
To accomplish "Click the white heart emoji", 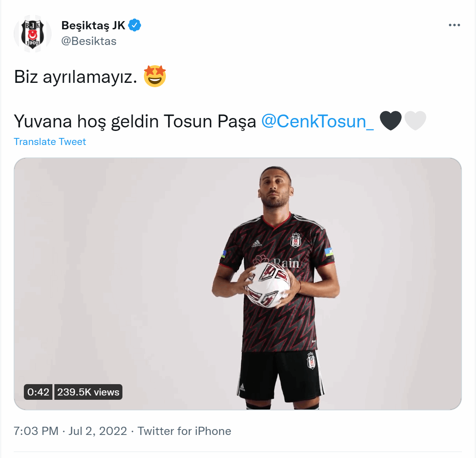I will pyautogui.click(x=415, y=120).
